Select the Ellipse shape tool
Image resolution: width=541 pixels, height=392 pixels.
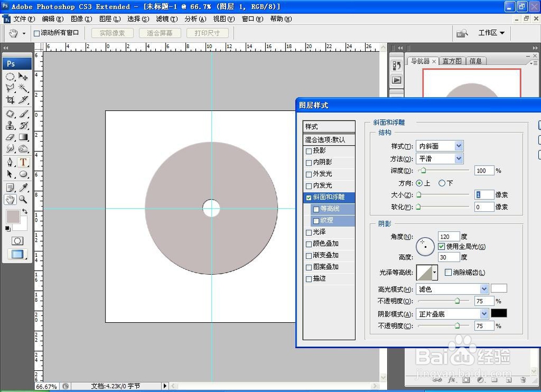(x=23, y=174)
